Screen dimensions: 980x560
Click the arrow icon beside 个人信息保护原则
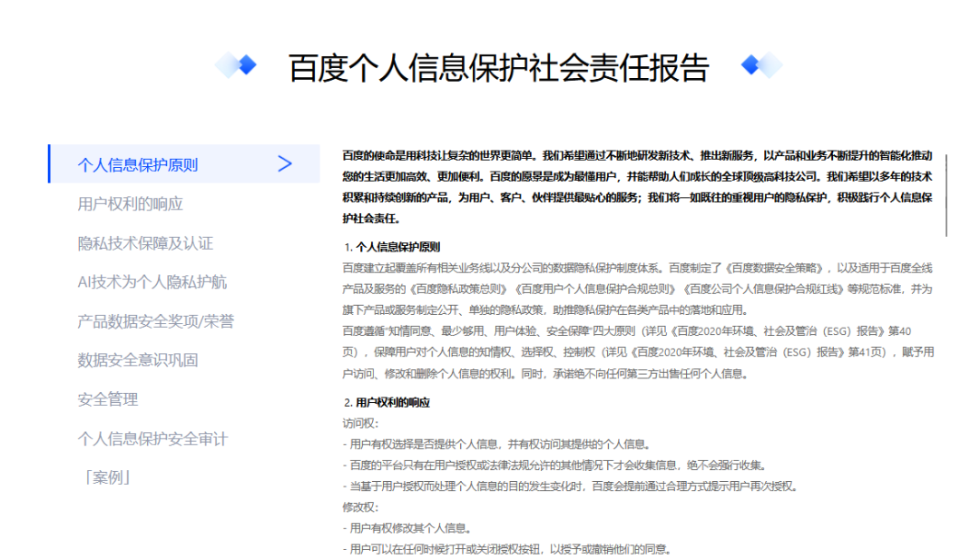tap(285, 162)
